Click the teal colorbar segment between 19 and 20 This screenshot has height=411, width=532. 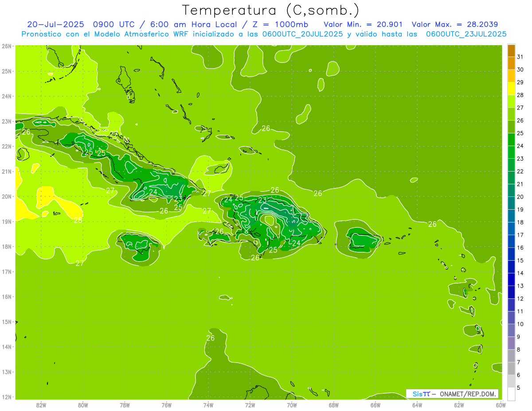[x=511, y=203]
